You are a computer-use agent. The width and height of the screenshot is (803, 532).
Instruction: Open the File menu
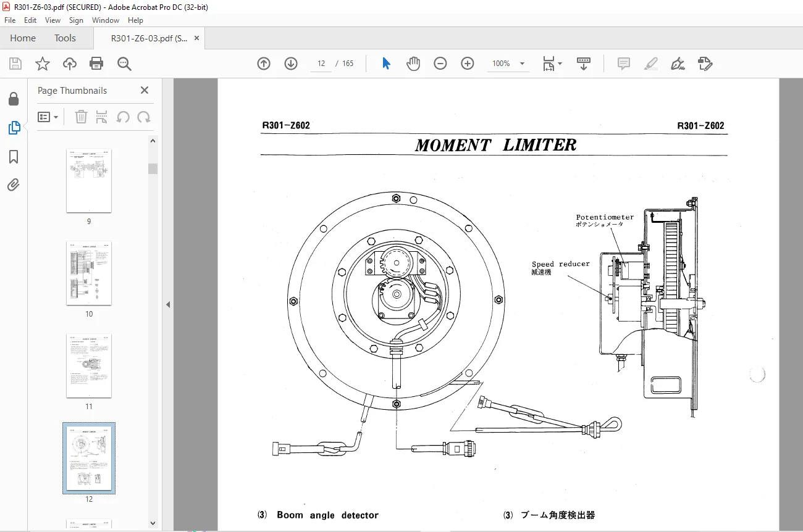[10, 20]
